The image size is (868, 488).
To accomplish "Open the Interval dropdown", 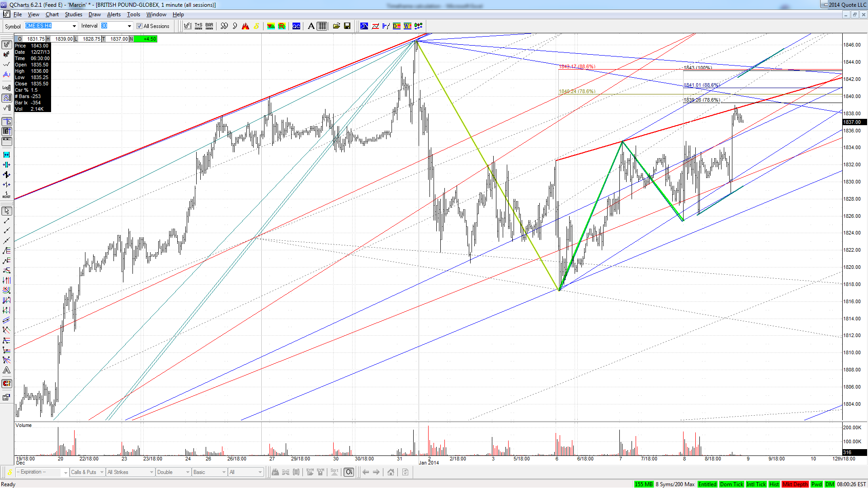I will click(129, 26).
